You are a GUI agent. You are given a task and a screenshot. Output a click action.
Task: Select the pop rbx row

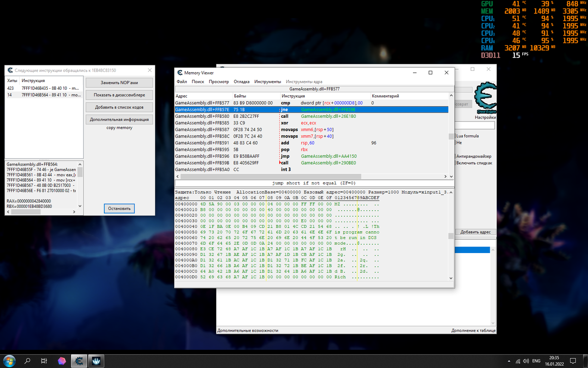point(311,149)
